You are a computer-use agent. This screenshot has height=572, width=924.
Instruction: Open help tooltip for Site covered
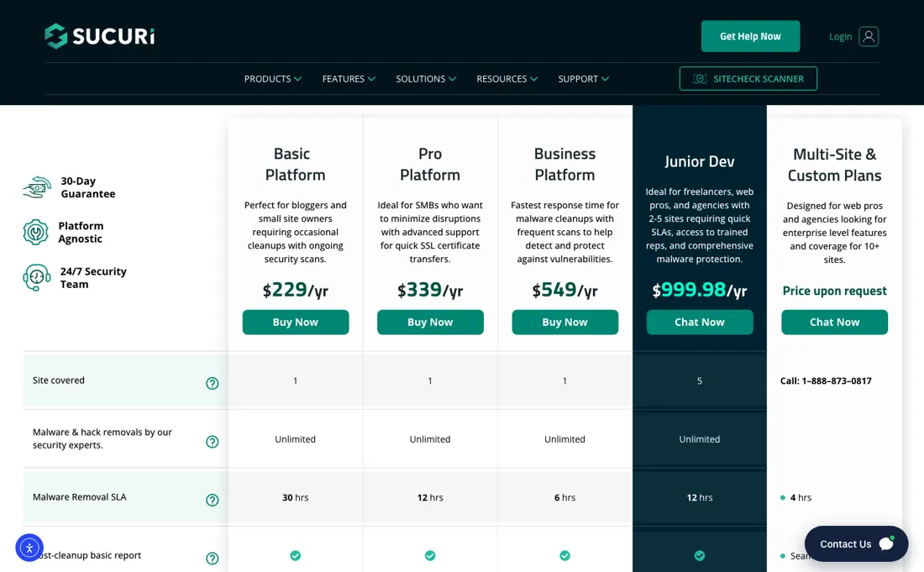click(x=213, y=384)
